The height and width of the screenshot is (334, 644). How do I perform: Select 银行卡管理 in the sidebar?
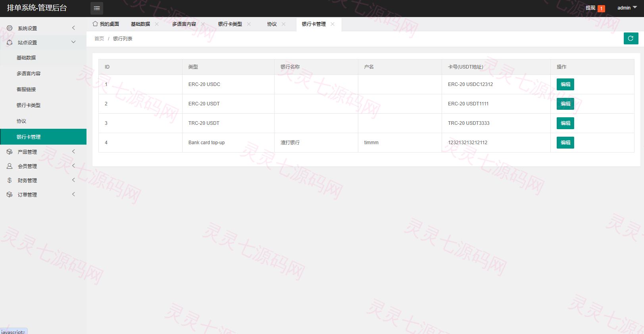(x=43, y=137)
